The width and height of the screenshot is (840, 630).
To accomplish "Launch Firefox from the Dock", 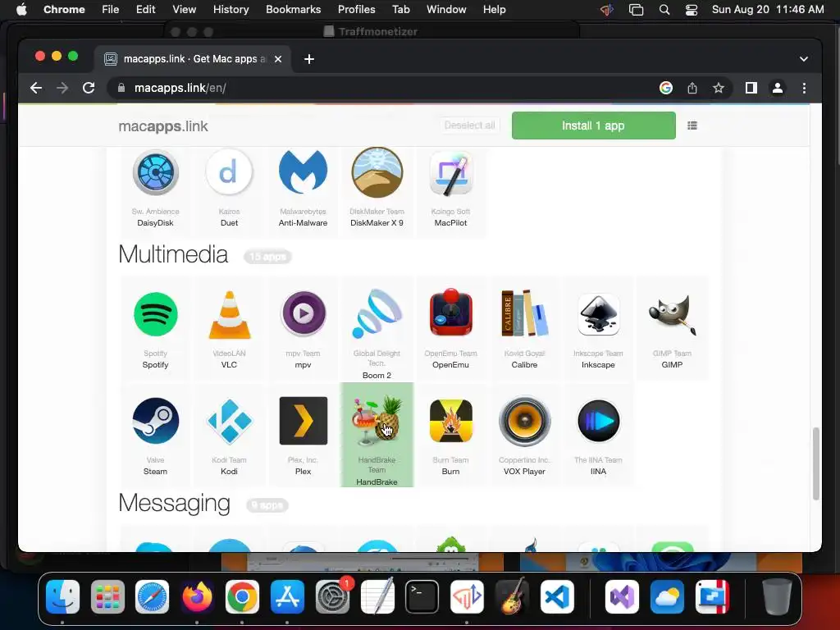I will pos(197,596).
